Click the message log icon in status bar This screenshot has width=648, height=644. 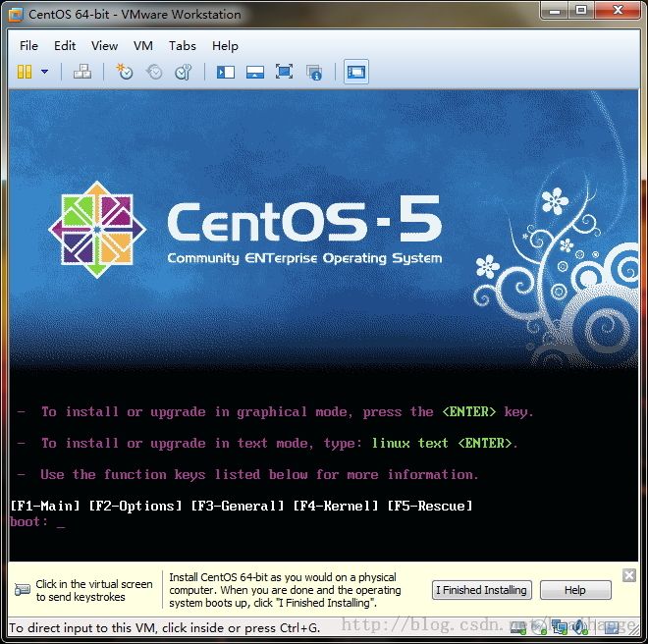point(612,628)
